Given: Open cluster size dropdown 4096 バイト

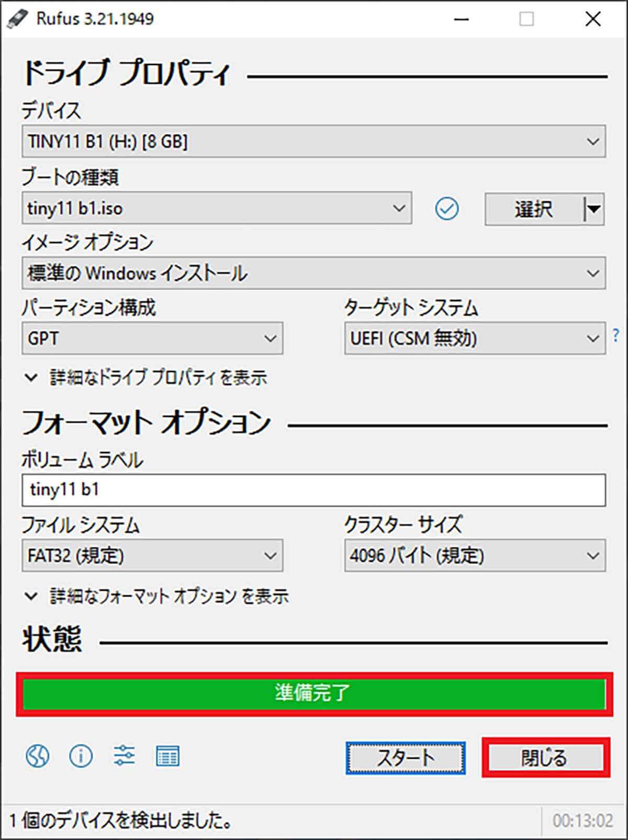Looking at the screenshot, I should [475, 555].
